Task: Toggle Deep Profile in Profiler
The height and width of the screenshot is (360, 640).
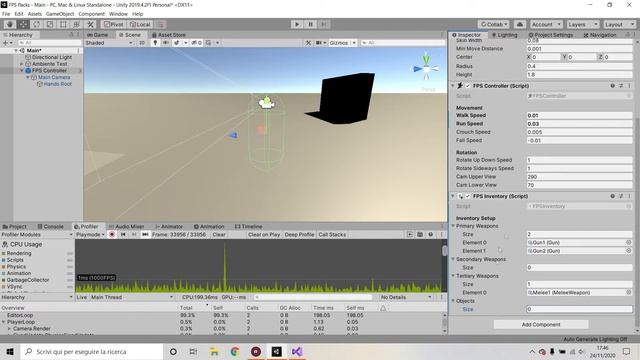Action: click(299, 235)
